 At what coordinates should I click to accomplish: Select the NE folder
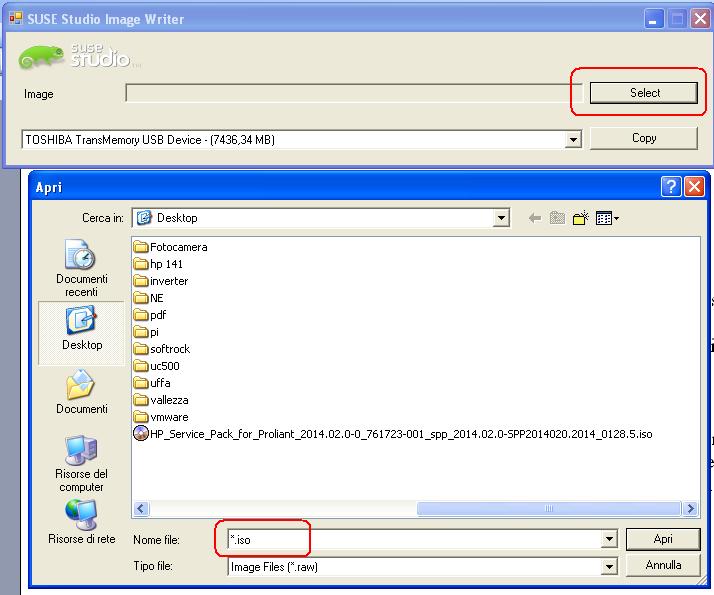point(149,298)
